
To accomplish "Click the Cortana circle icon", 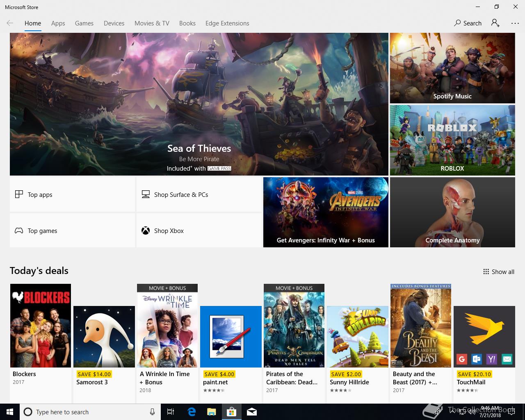I will tap(28, 412).
